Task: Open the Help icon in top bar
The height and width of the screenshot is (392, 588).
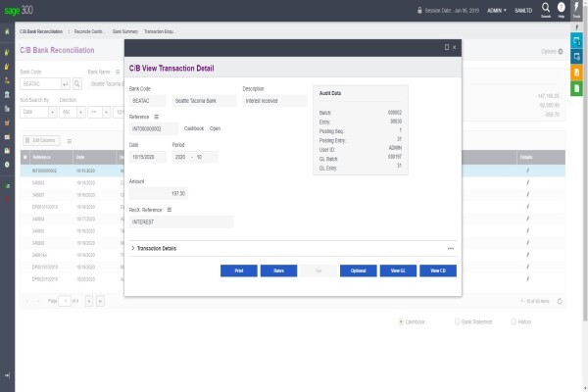Action: coord(561,10)
